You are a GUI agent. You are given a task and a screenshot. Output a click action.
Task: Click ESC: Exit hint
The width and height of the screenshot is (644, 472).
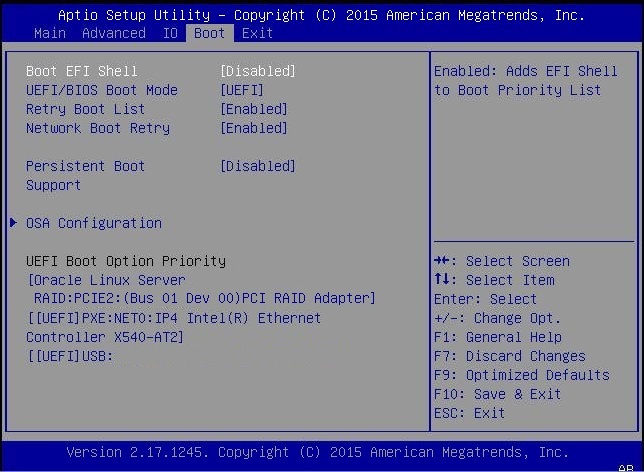click(x=469, y=413)
